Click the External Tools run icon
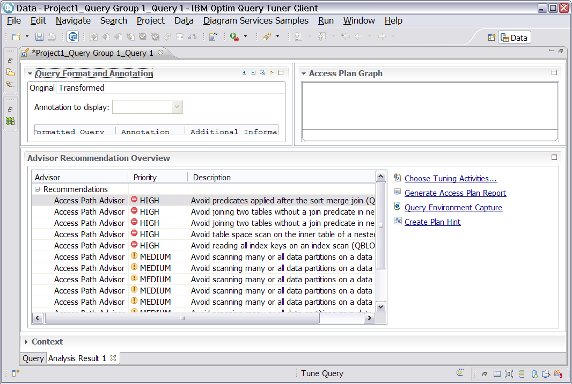 [x=235, y=36]
